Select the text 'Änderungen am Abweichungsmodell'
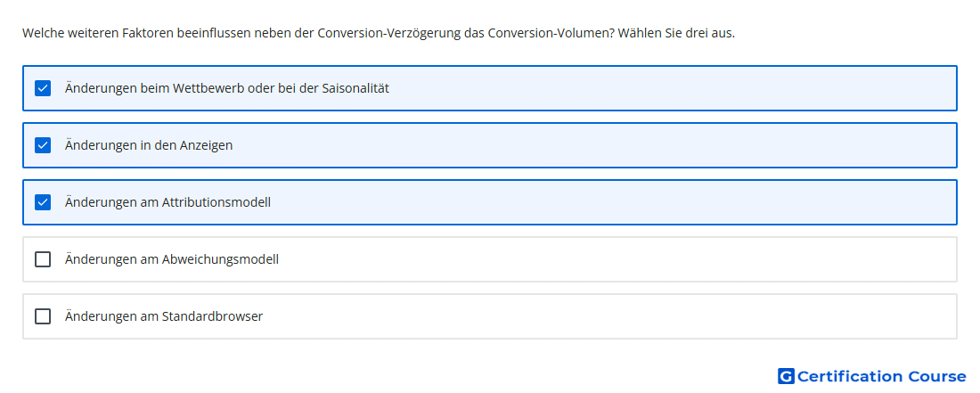Viewport: 980px width, 393px height. 172,259
